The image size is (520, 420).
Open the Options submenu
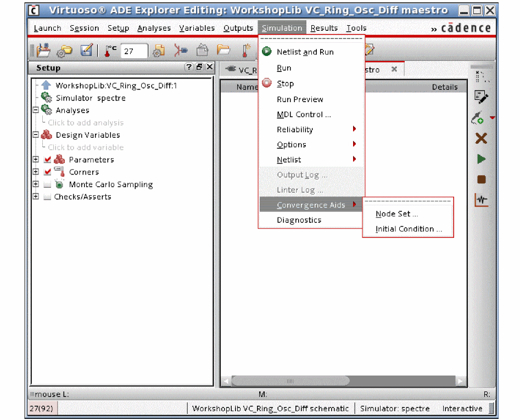point(311,144)
